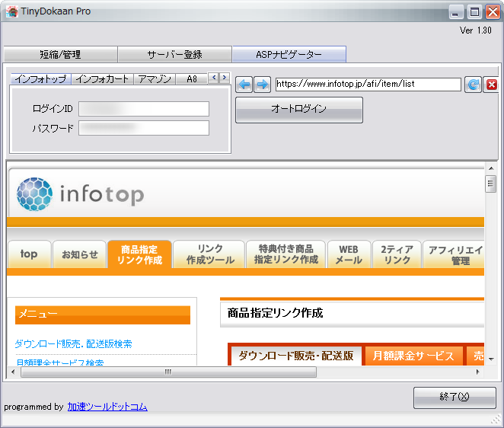
Task: Click the infotop logo
Action: pyautogui.click(x=80, y=194)
